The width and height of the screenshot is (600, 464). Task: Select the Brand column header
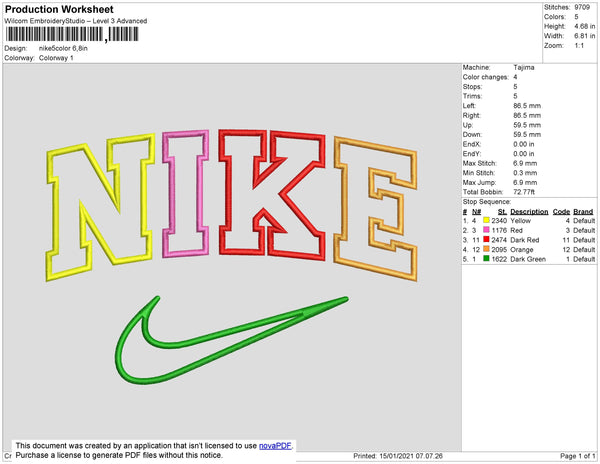point(583,212)
